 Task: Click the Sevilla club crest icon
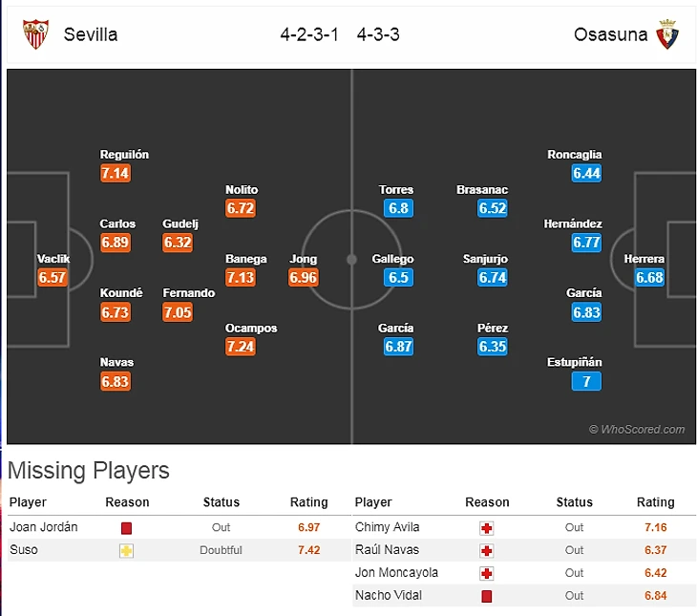coord(36,34)
